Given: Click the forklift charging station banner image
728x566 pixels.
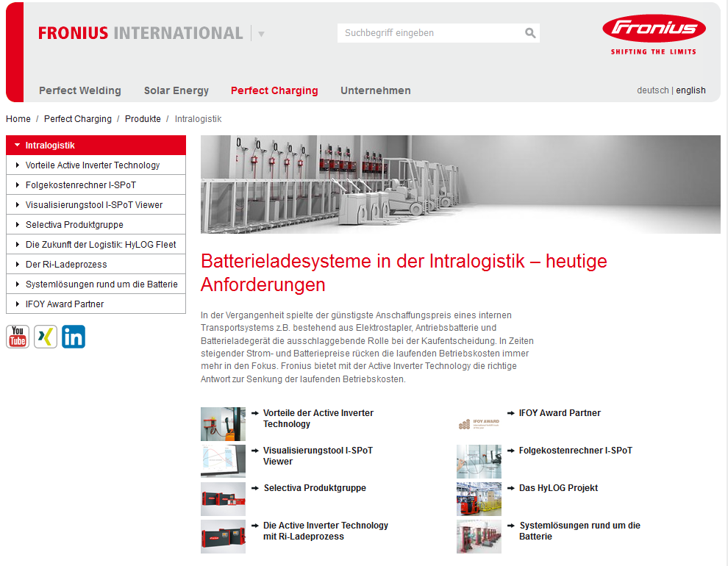Looking at the screenshot, I should pos(460,185).
